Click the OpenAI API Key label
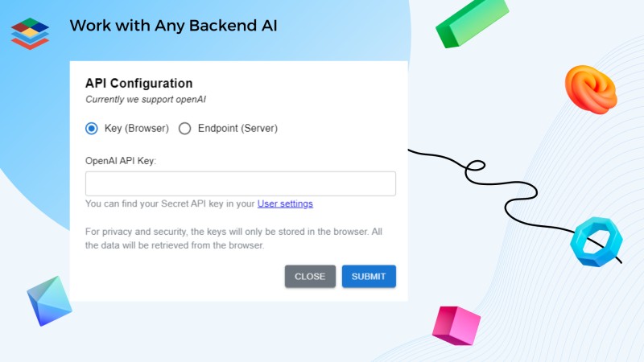 tap(121, 161)
